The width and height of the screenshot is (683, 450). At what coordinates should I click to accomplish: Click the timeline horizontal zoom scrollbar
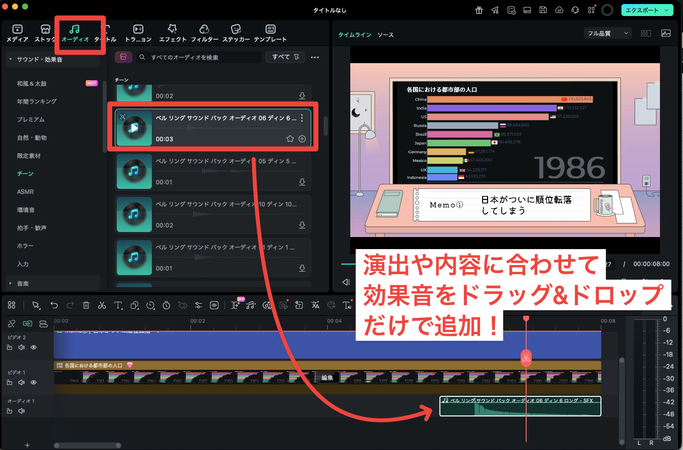tap(88, 445)
